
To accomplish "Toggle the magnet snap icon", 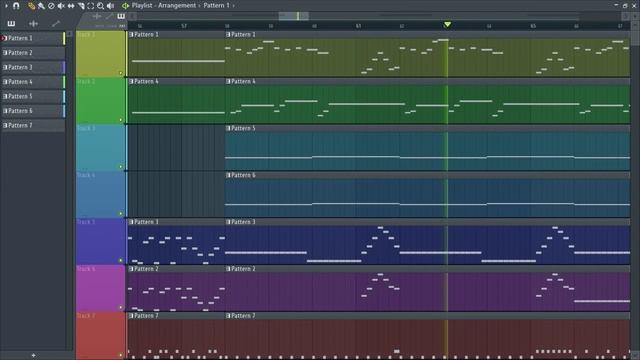I will pyautogui.click(x=16, y=6).
